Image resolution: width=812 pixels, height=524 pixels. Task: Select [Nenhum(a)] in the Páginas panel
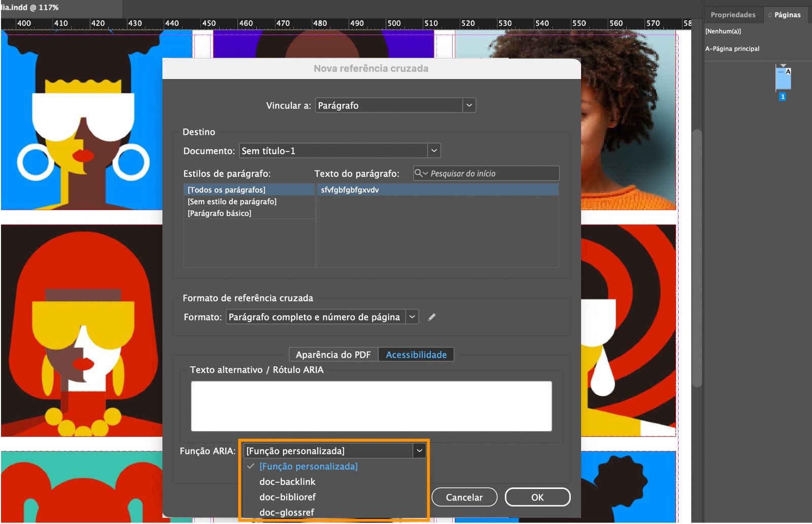click(x=723, y=31)
